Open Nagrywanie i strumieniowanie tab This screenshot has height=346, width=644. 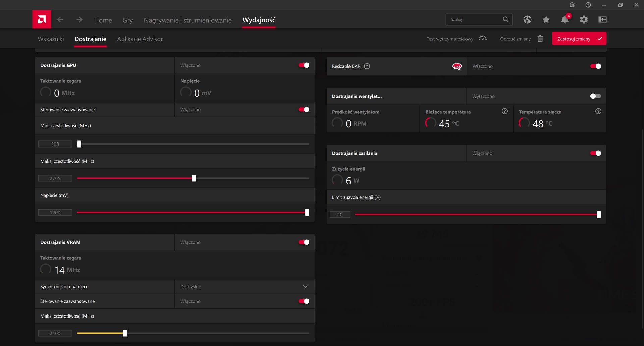click(x=188, y=20)
